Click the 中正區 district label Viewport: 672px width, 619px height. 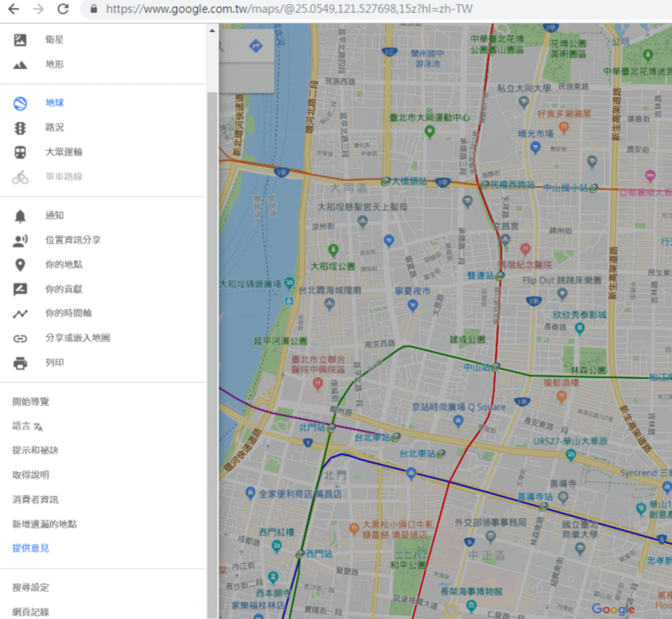pyautogui.click(x=487, y=556)
